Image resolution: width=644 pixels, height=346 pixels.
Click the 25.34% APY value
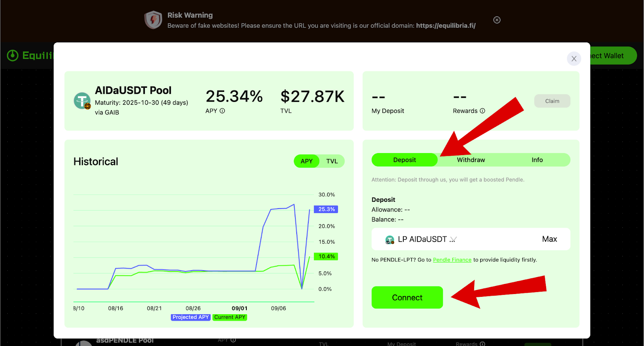[234, 97]
